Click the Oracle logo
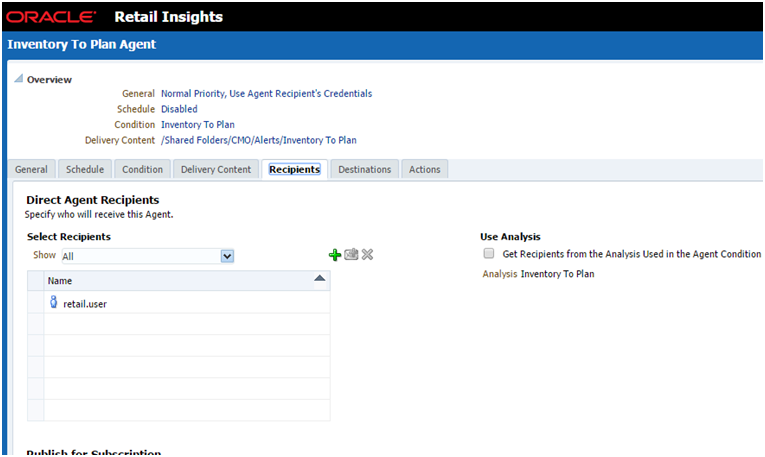765x457 pixels. 51,17
